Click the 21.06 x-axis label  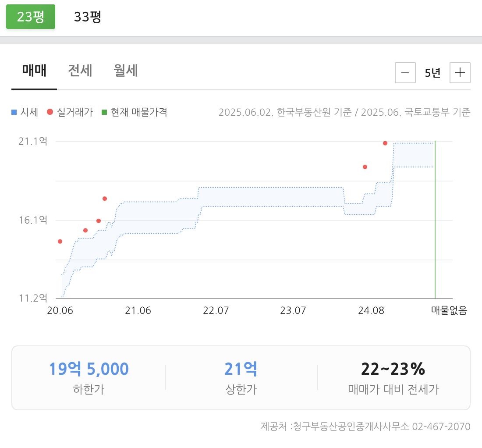[x=138, y=310]
